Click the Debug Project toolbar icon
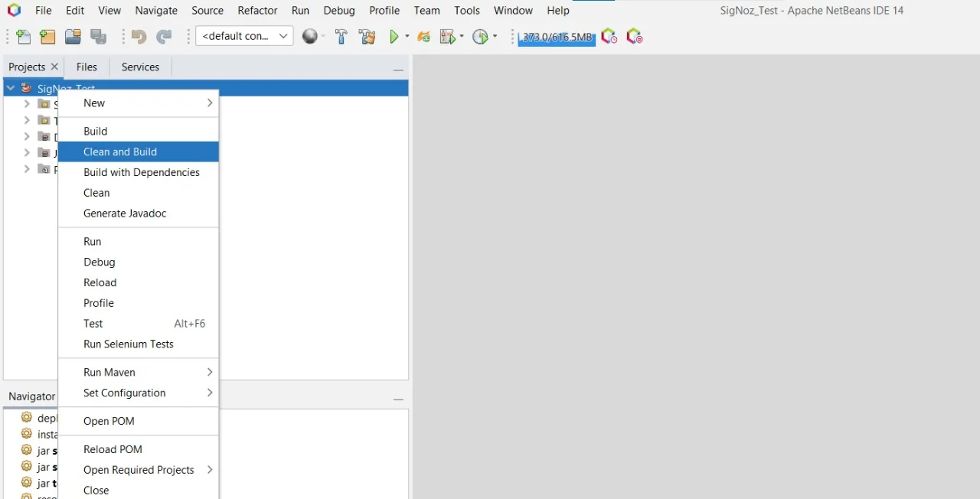This screenshot has width=980, height=499. coord(448,37)
